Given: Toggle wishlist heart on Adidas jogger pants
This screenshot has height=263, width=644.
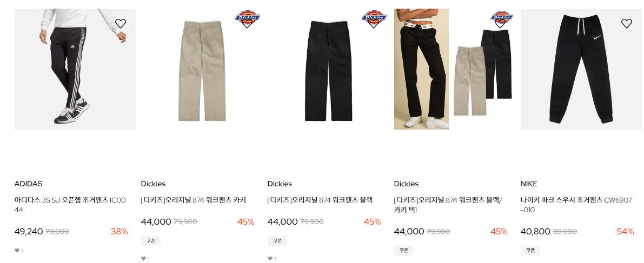Looking at the screenshot, I should 121,23.
